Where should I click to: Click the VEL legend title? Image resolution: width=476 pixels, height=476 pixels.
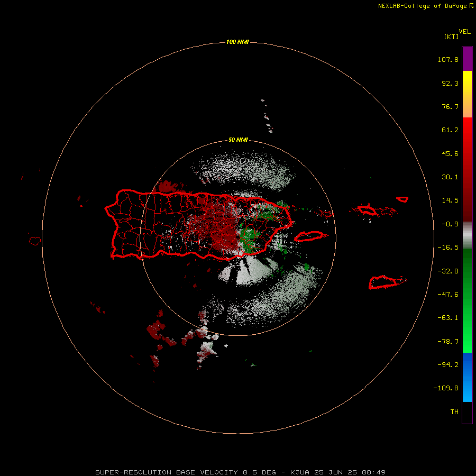464,32
